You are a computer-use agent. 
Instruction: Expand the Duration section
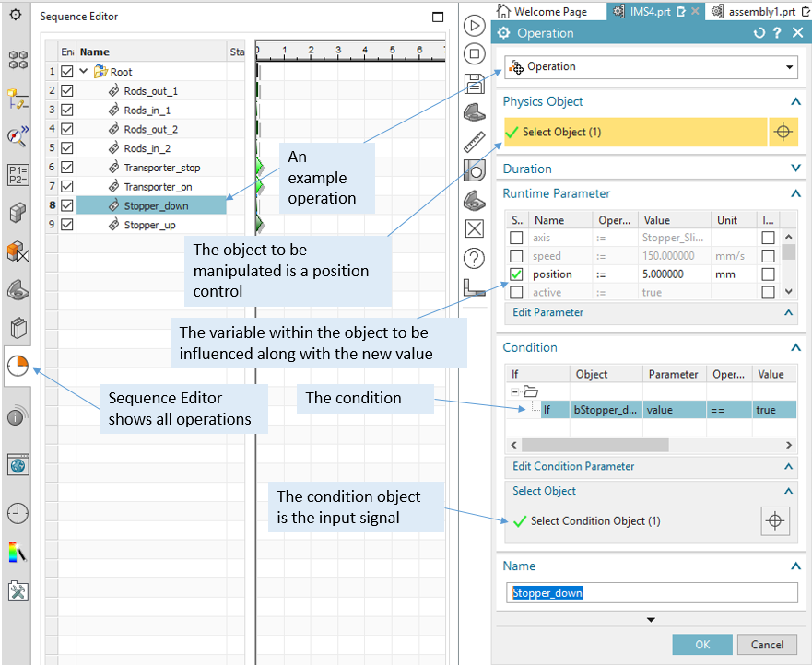click(x=795, y=169)
